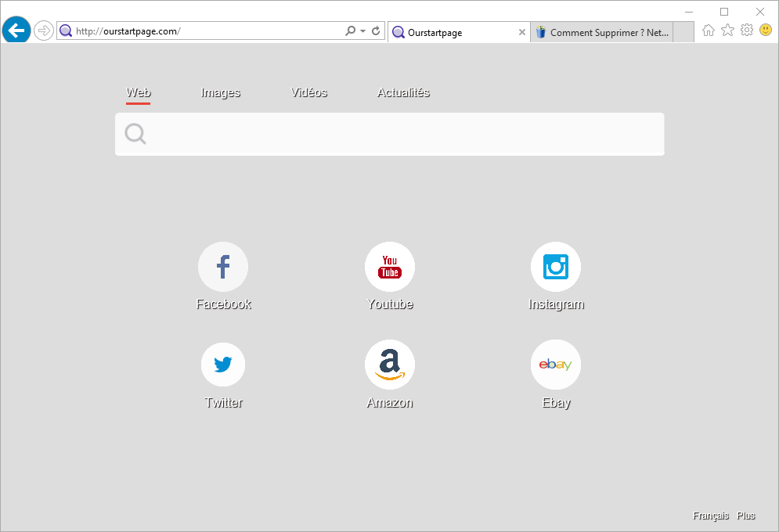Click the Youtube text label
The image size is (779, 532).
390,304
